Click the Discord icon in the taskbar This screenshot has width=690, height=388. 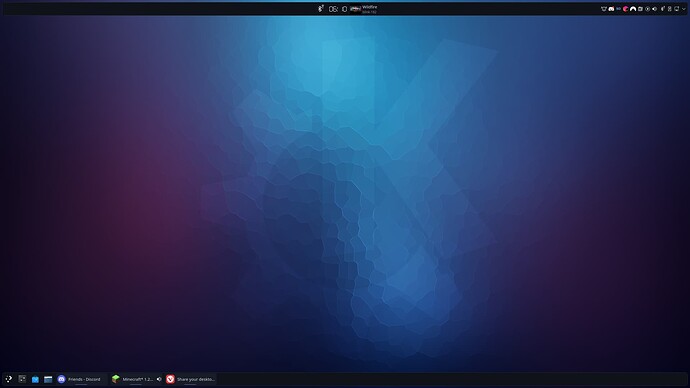point(61,379)
